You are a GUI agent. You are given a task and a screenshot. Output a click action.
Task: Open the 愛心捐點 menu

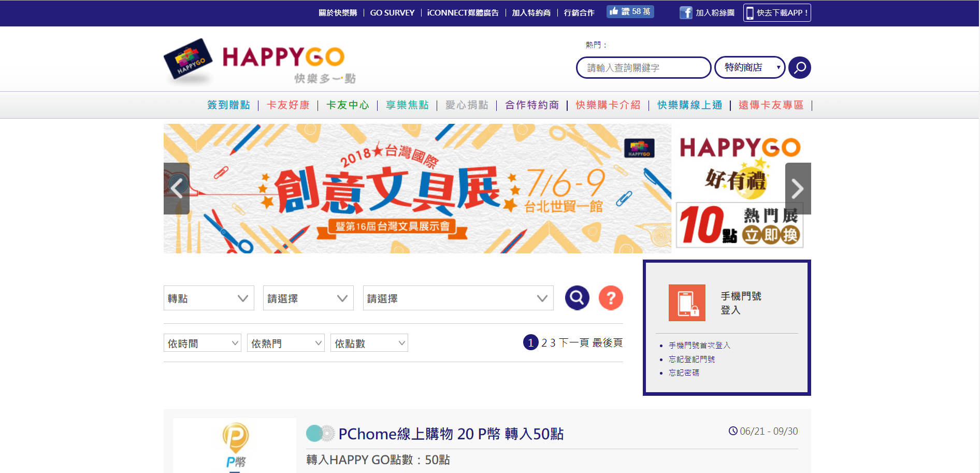coord(467,105)
